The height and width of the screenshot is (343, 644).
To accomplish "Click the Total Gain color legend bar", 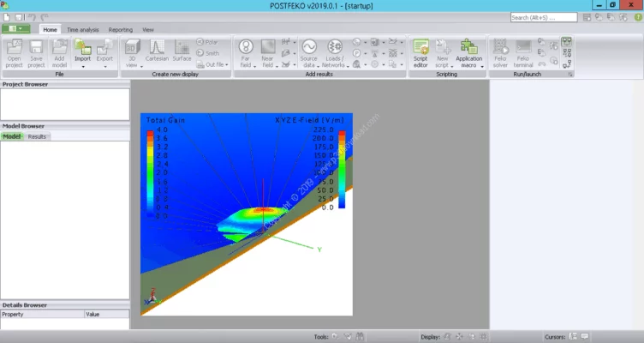I will pyautogui.click(x=151, y=173).
